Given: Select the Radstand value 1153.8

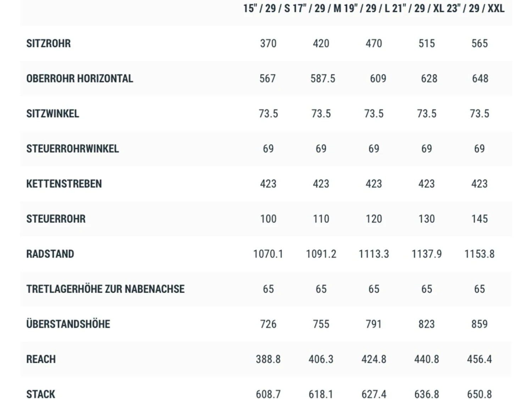Looking at the screenshot, I should click(x=480, y=254).
